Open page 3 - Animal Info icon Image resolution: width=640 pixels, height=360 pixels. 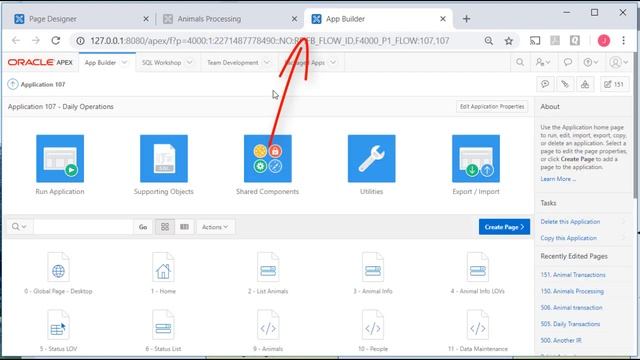373,268
